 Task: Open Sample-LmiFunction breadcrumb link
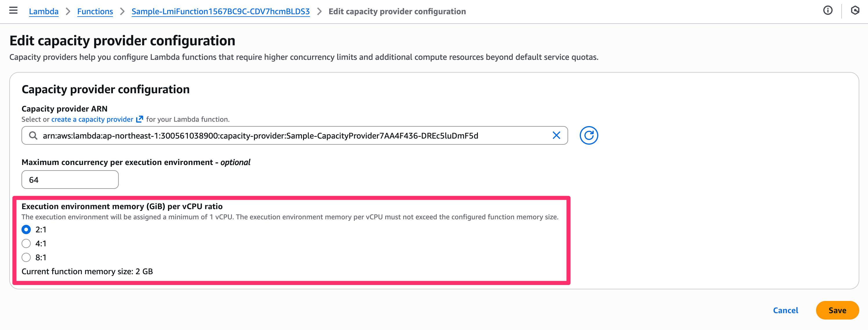220,11
